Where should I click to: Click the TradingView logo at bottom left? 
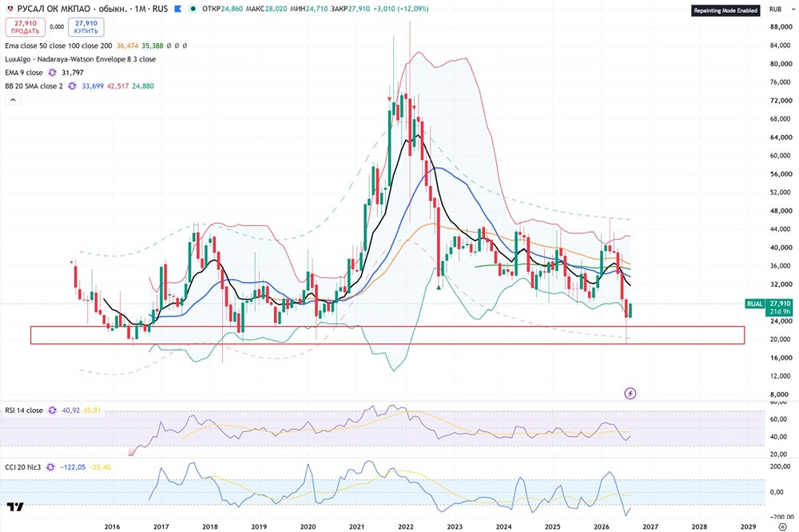point(15,506)
